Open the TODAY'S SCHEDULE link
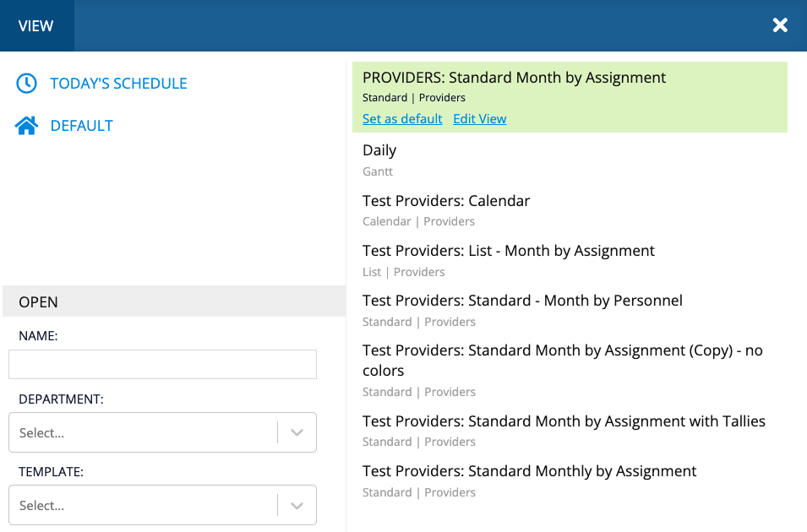807x532 pixels. pos(118,84)
